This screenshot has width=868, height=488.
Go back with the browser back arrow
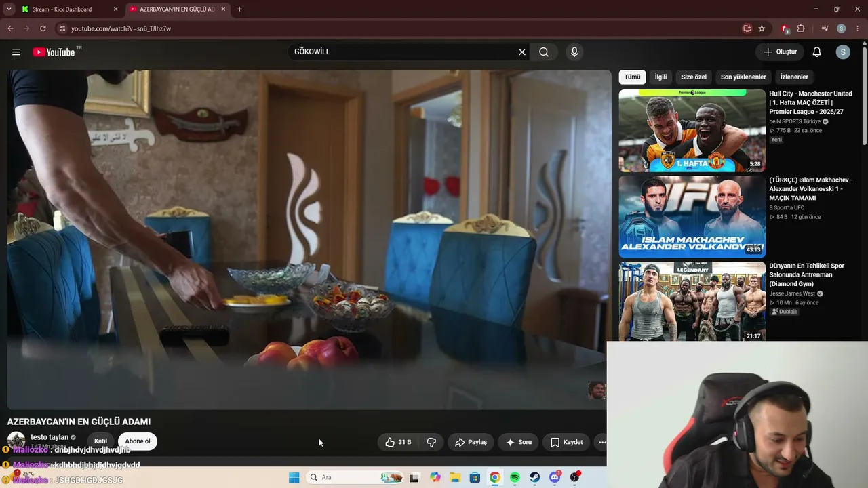[10, 28]
